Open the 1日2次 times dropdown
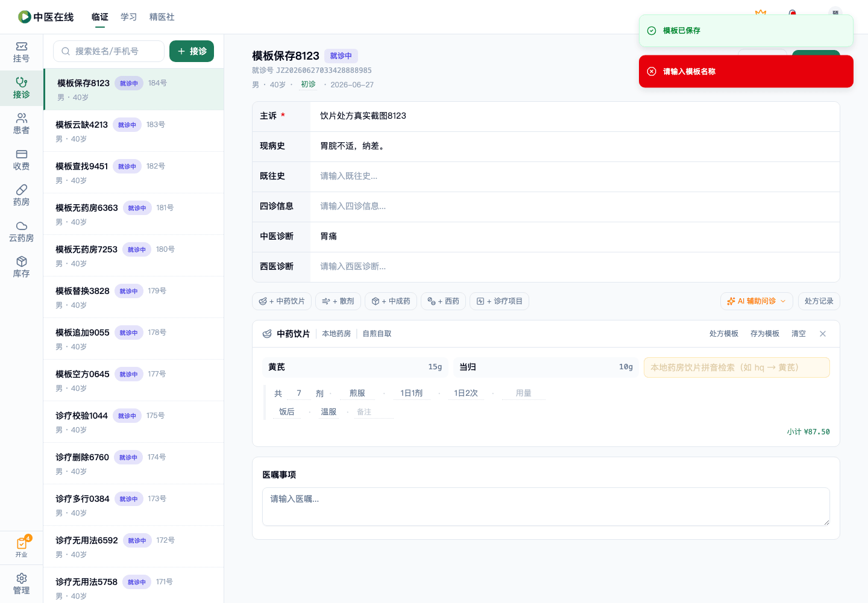The width and height of the screenshot is (868, 603). [x=465, y=393]
